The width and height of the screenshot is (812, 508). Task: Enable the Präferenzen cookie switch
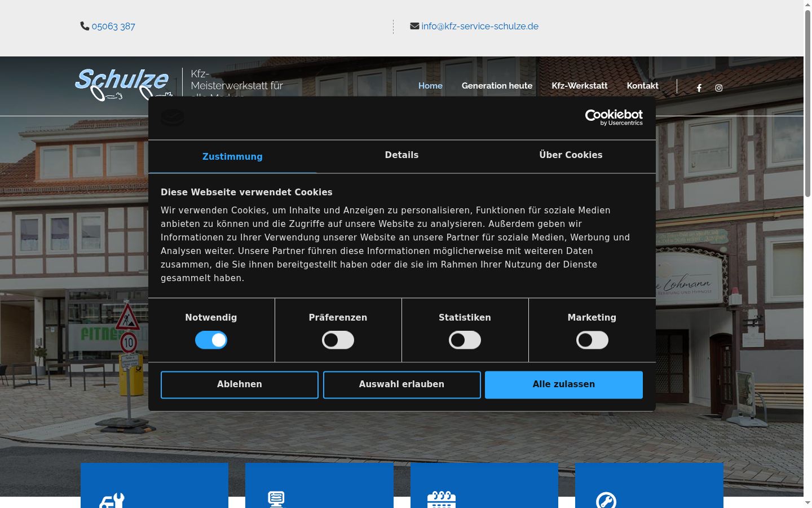pyautogui.click(x=338, y=340)
